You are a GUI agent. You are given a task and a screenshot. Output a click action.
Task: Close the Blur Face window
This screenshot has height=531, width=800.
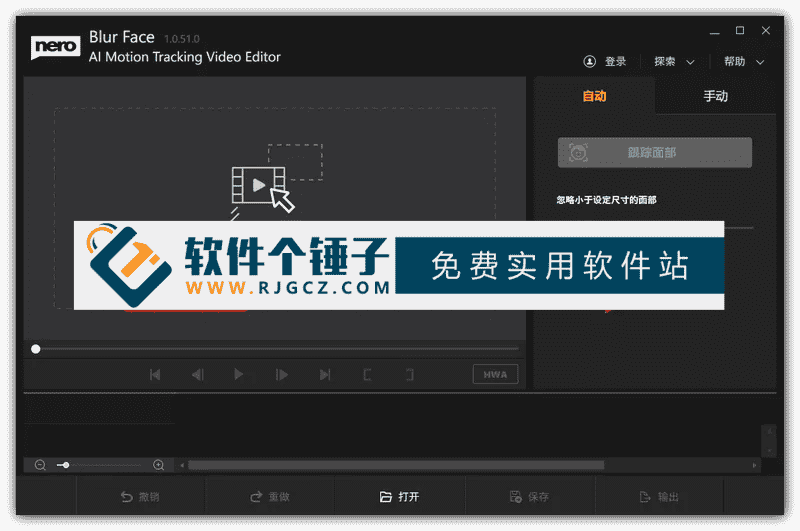pos(766,31)
